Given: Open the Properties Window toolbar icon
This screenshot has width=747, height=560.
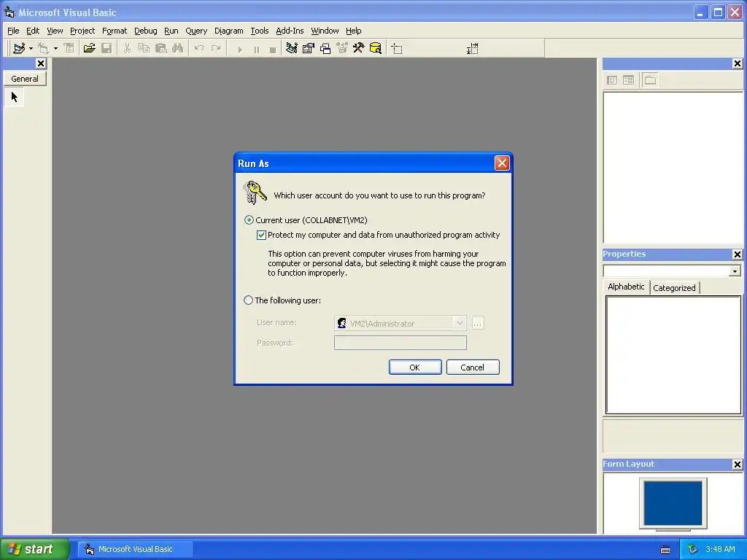Looking at the screenshot, I should (309, 48).
